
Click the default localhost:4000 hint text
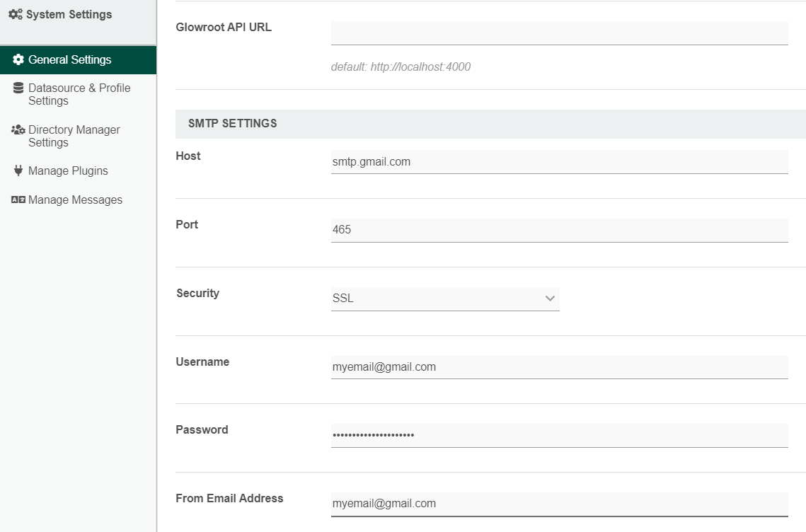[401, 67]
